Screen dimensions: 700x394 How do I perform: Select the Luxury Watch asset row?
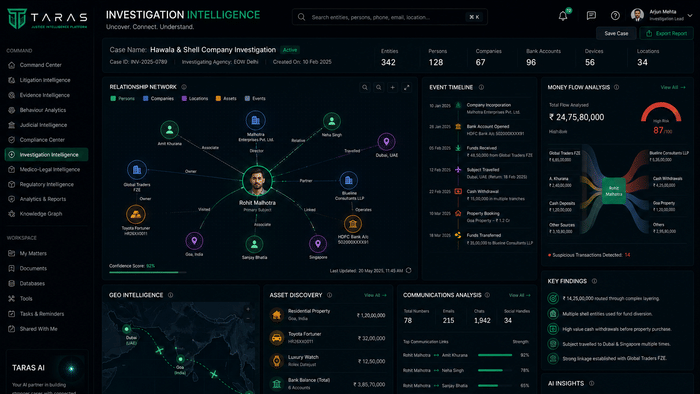[x=328, y=361]
